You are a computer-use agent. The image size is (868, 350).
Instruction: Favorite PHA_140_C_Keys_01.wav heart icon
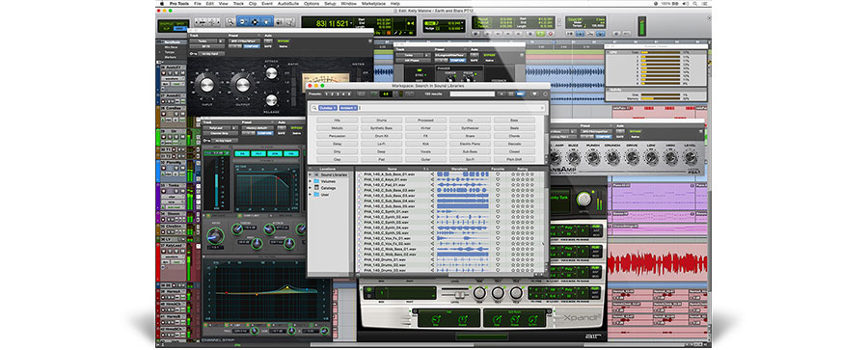pyautogui.click(x=497, y=179)
